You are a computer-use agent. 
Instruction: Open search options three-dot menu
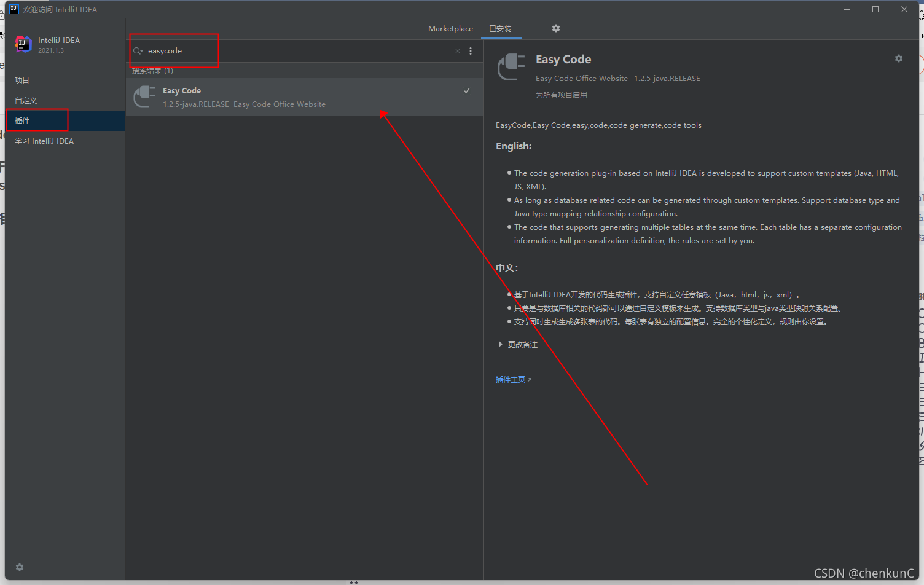pos(471,51)
